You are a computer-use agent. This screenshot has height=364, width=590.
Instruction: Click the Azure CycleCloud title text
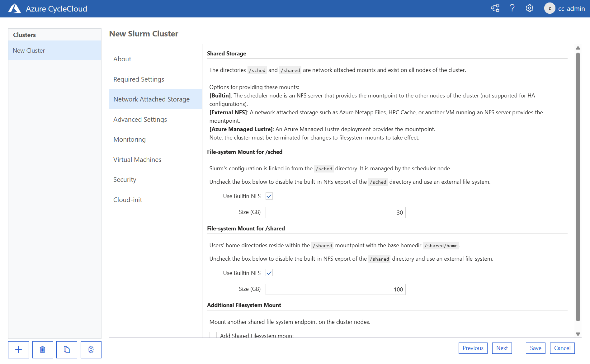[56, 9]
